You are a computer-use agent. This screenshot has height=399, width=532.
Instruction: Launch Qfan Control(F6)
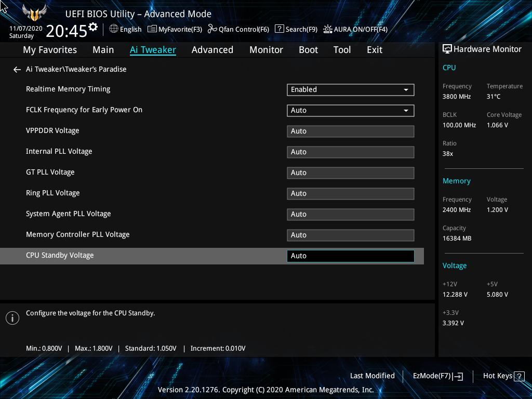coord(238,29)
